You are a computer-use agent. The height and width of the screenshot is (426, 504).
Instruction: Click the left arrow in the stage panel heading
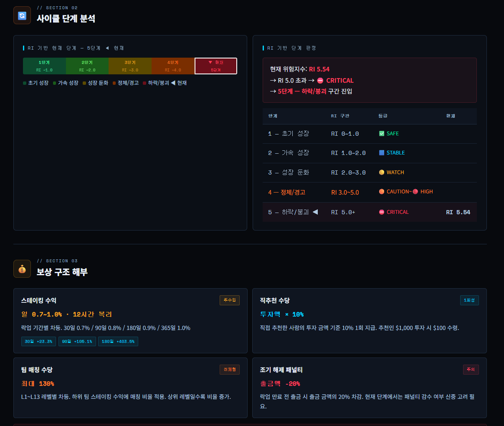(x=107, y=48)
